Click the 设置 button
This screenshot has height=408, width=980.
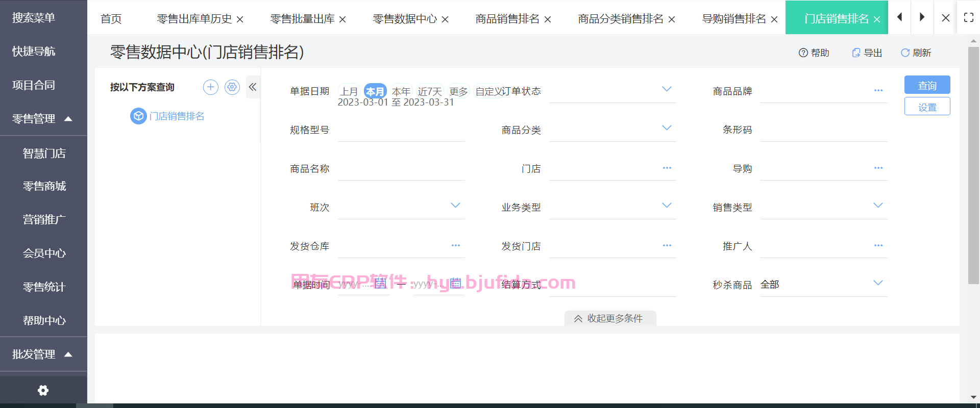tap(927, 107)
